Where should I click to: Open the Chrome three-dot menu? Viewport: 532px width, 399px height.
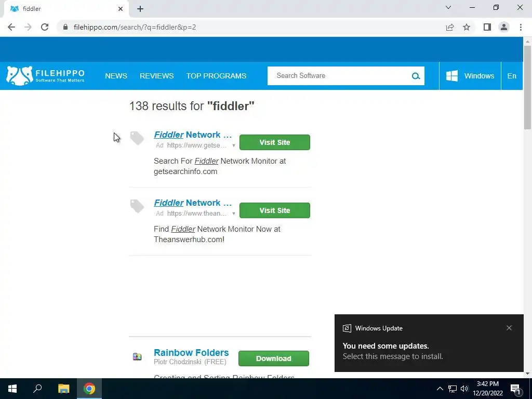521,27
